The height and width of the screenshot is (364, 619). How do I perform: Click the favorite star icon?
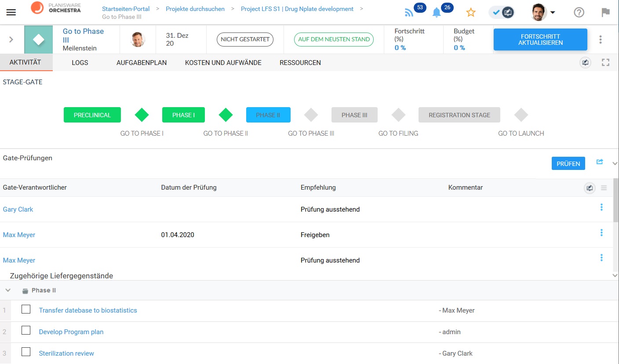click(471, 13)
